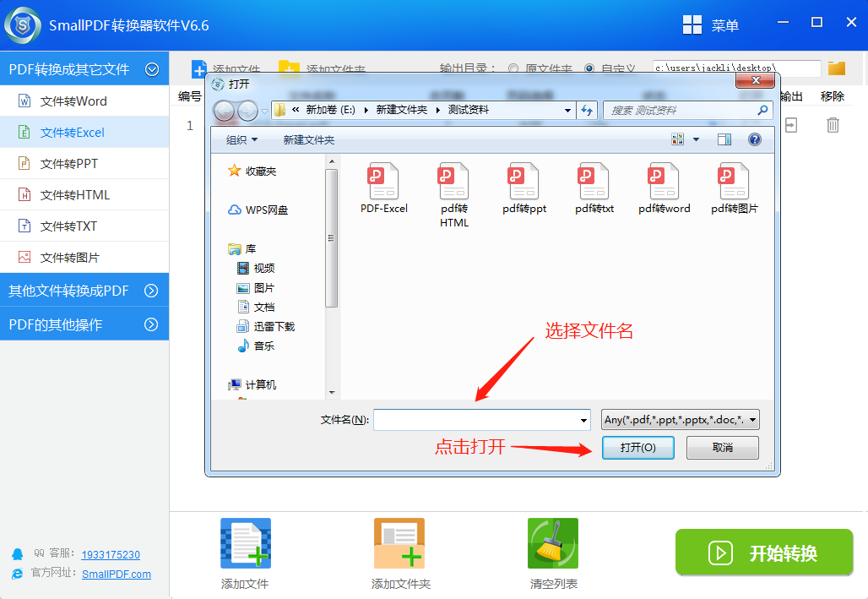Select 文件转HTML in sidebar
Screen dimensions: 868x599
pos(84,194)
